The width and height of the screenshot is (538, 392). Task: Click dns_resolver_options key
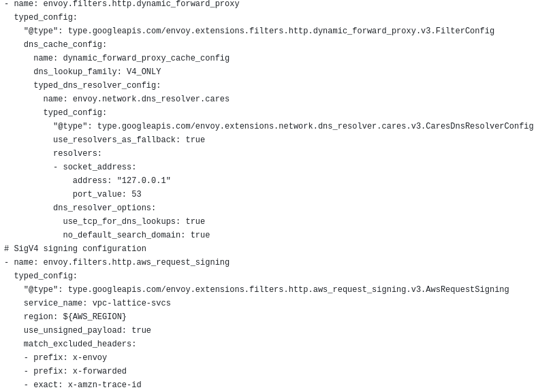pos(104,208)
